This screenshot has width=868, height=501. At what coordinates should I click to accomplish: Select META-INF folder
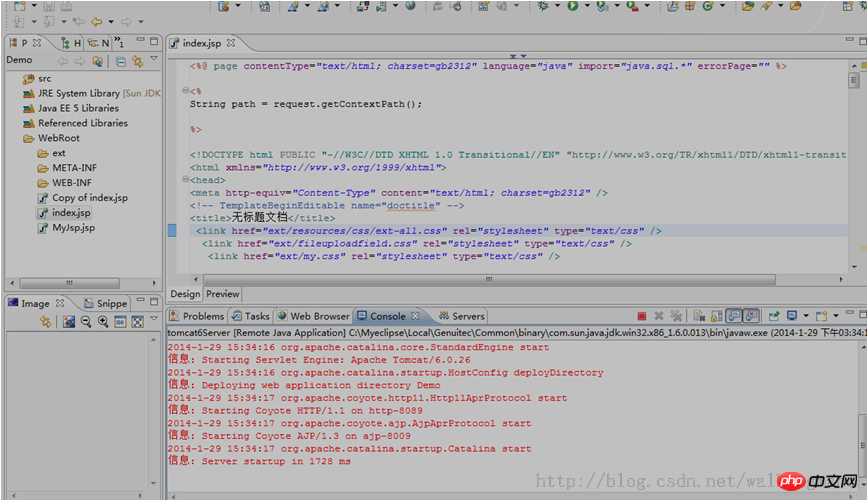[67, 168]
